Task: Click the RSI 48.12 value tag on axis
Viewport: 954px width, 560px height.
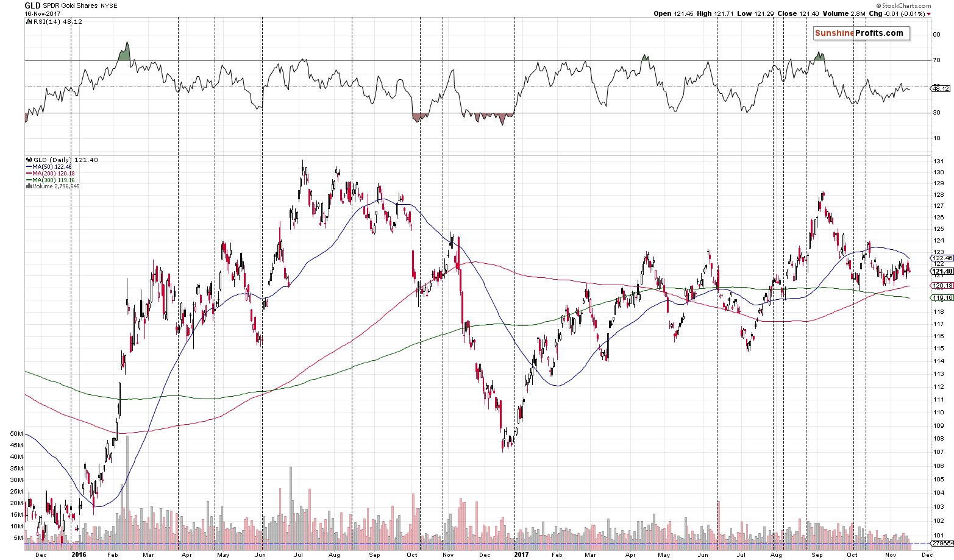Action: point(939,88)
